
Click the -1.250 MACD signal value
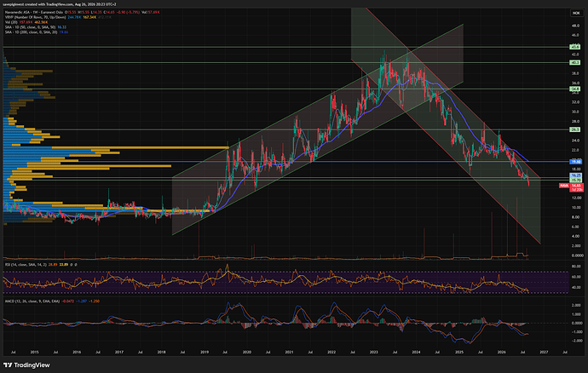(94, 301)
